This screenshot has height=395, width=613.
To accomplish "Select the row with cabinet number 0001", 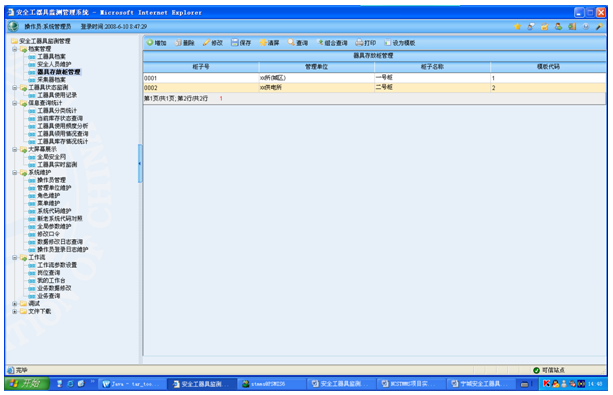I will pyautogui.click(x=375, y=78).
